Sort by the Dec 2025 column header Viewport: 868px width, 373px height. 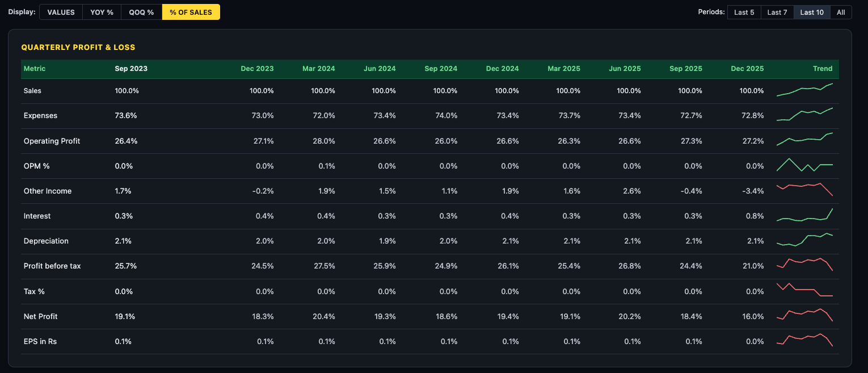point(747,68)
